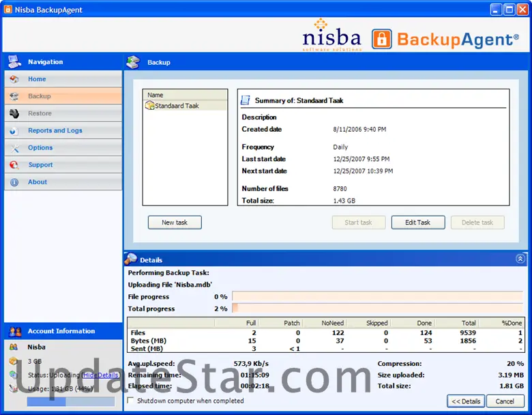Image resolution: width=532 pixels, height=415 pixels.
Task: Click the Summary notepad icon
Action: point(246,100)
